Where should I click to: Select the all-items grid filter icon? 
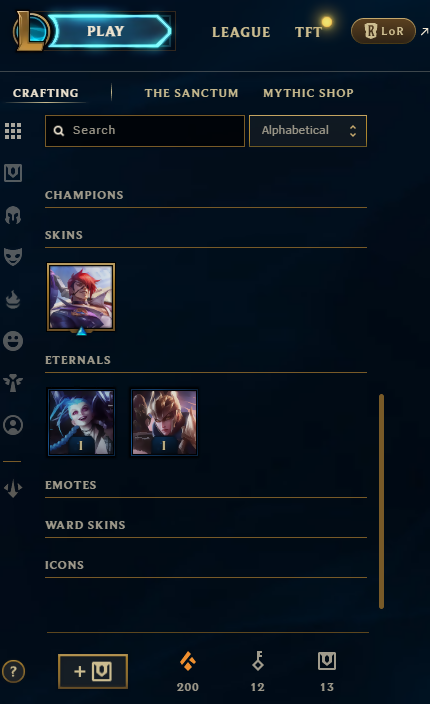pyautogui.click(x=13, y=131)
